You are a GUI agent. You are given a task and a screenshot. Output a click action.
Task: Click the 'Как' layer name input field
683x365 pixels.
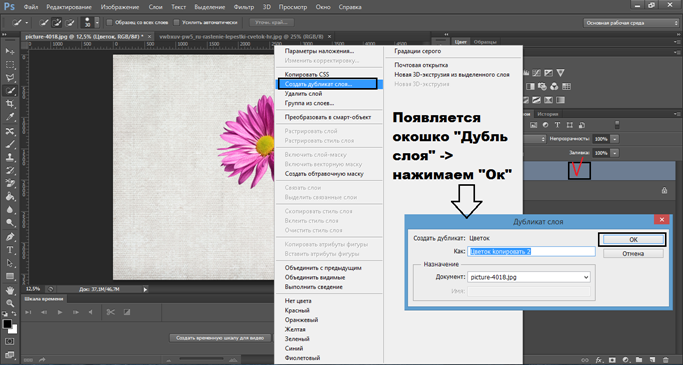click(531, 251)
